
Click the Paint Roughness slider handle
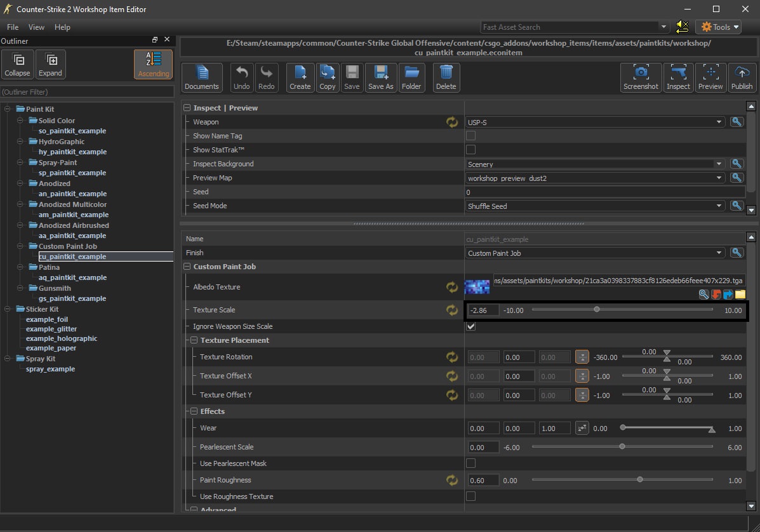[639, 480]
